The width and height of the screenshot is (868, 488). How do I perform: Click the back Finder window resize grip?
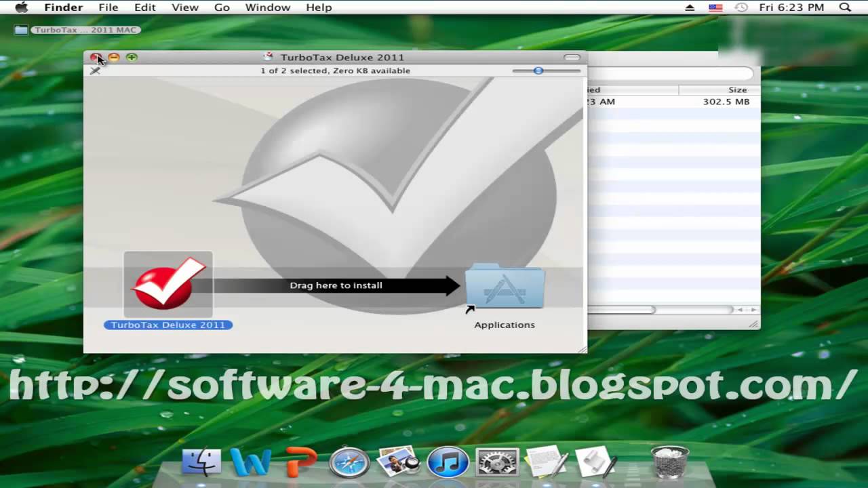(753, 325)
